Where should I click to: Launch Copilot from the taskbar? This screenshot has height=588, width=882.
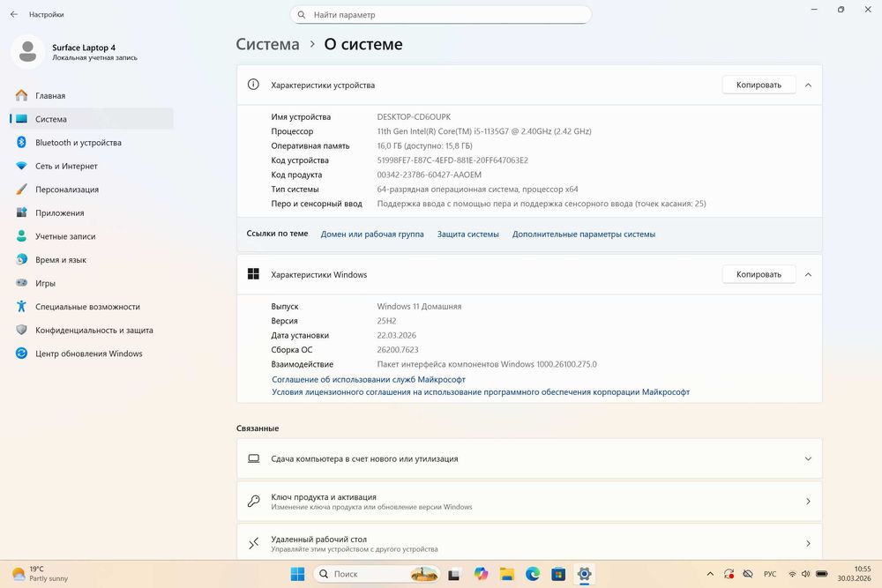tap(481, 574)
